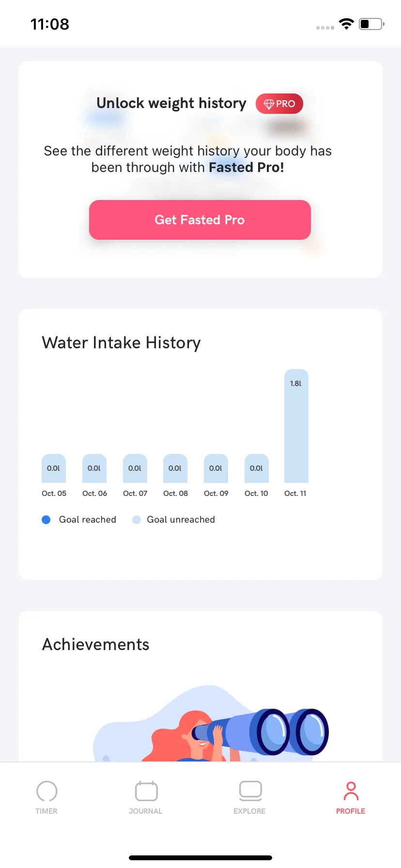Tap the binoculars achievements illustration
Screen dimensions: 401x868
pos(211,723)
